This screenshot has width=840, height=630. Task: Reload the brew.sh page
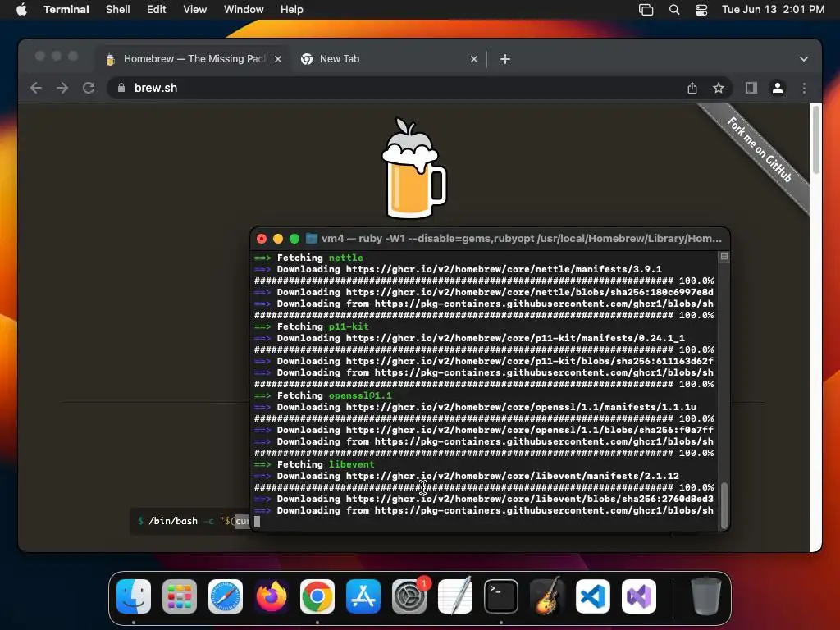[x=89, y=88]
